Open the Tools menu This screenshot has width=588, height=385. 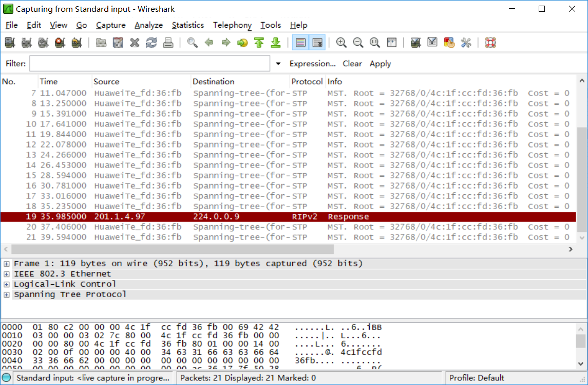pos(271,25)
